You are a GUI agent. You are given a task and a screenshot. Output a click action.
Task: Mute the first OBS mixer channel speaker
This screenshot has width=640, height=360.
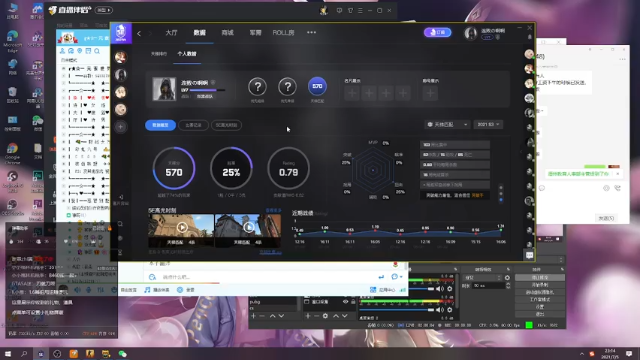(440, 289)
